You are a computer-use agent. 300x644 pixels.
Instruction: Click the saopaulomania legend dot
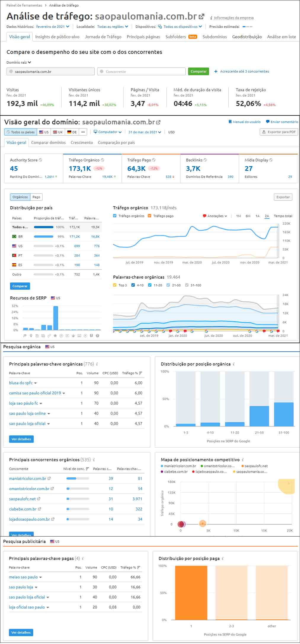tap(234, 472)
